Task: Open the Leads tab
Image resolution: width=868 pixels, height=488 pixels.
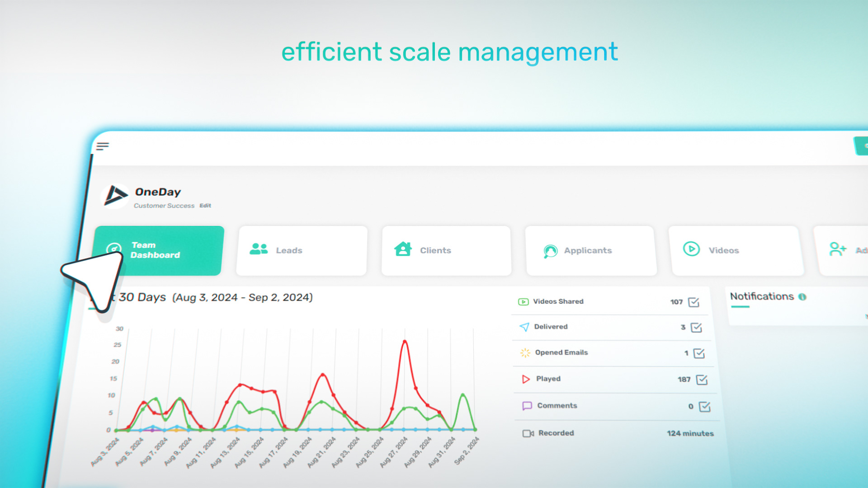Action: [302, 250]
